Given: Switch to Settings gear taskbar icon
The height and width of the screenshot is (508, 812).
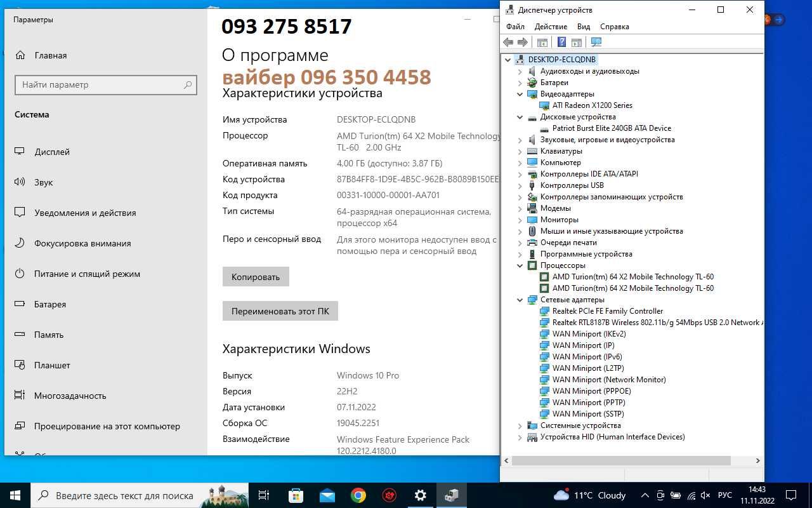Looking at the screenshot, I should (x=421, y=495).
